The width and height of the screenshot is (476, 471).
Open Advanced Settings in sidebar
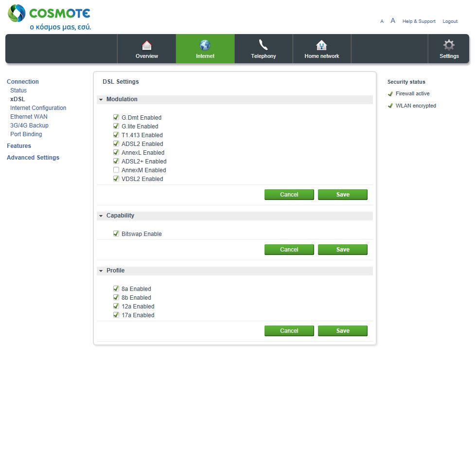point(33,157)
